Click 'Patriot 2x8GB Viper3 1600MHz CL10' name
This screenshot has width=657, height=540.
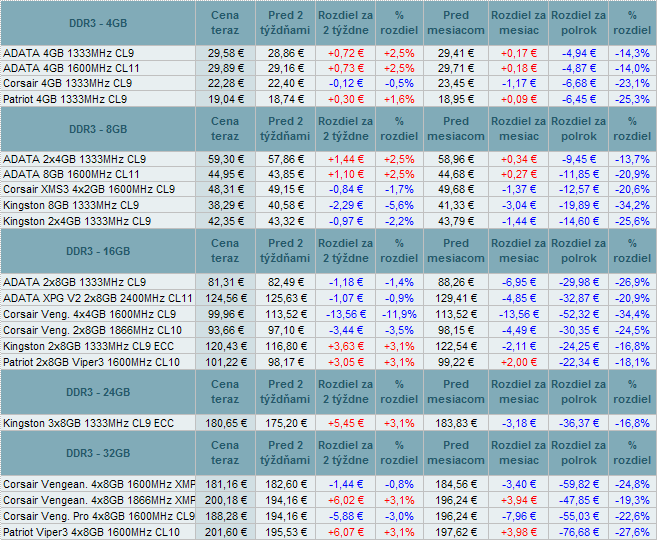point(91,362)
